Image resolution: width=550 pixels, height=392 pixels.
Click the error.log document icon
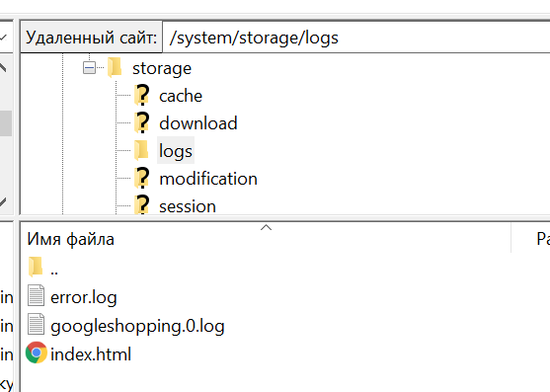point(37,295)
